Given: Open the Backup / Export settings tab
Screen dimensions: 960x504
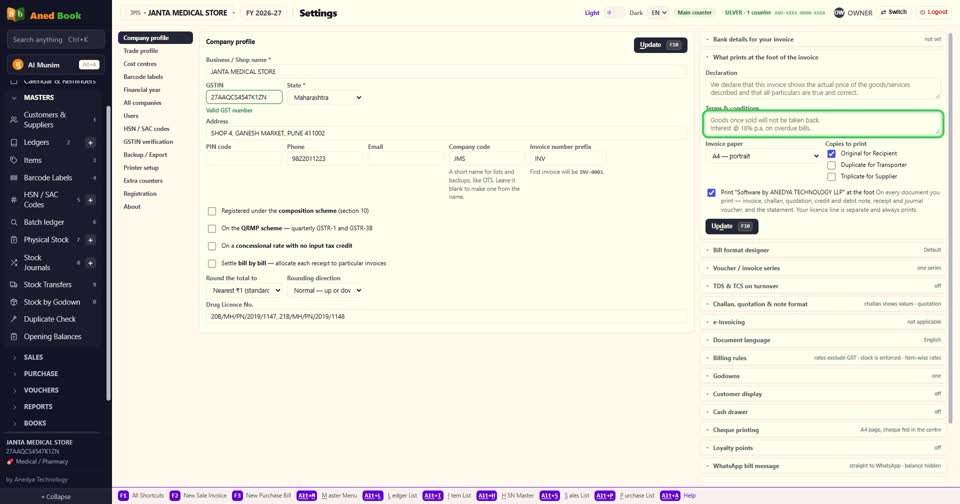Looking at the screenshot, I should coord(156,155).
